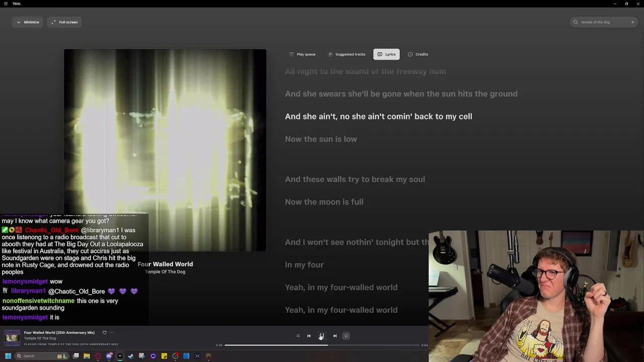Screen dimensions: 644x362
Task: Open File Explorer from the taskbar
Action: tap(87, 356)
